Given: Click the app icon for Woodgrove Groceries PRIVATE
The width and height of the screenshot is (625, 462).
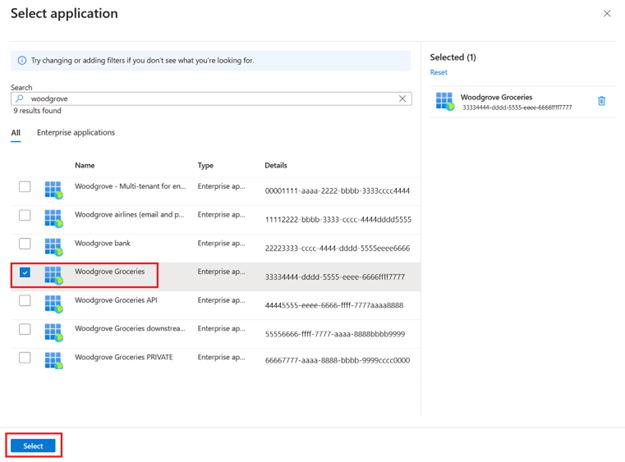Looking at the screenshot, I should coord(54,360).
